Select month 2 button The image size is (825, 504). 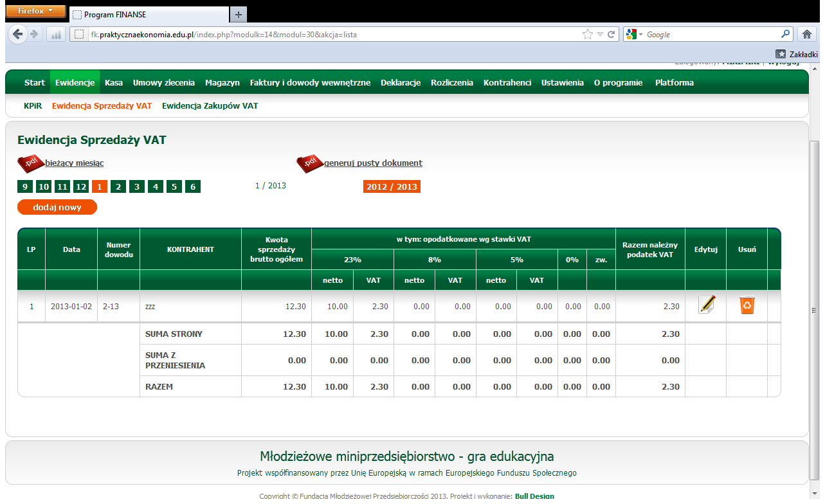pos(118,186)
